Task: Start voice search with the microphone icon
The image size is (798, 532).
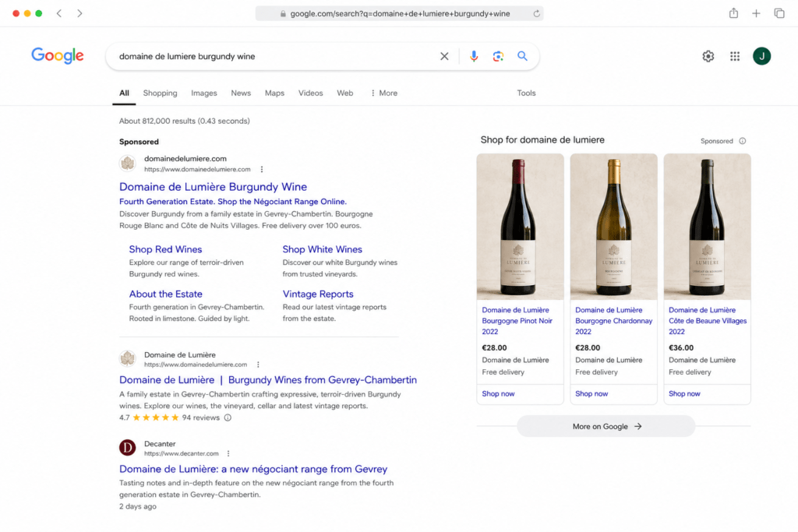Action: pyautogui.click(x=474, y=56)
